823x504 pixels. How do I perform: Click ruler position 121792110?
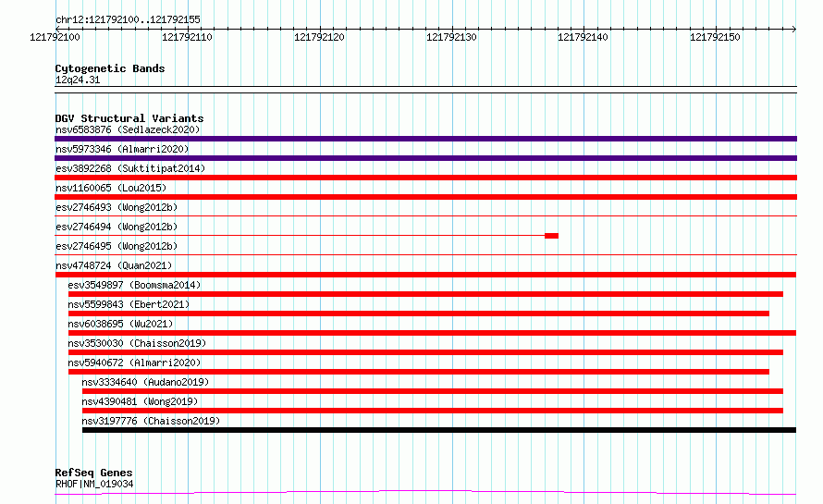point(188,37)
